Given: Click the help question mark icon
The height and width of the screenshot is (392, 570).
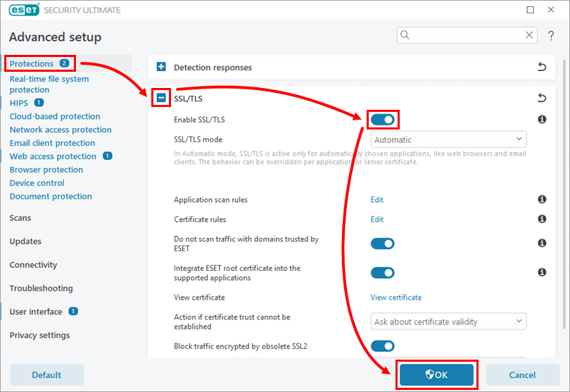Looking at the screenshot, I should click(x=551, y=35).
